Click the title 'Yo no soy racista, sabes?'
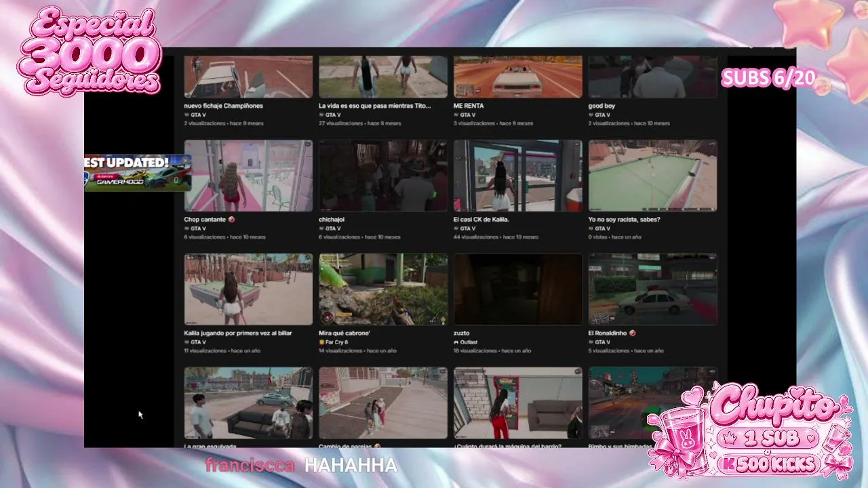This screenshot has height=488, width=868. click(625, 220)
